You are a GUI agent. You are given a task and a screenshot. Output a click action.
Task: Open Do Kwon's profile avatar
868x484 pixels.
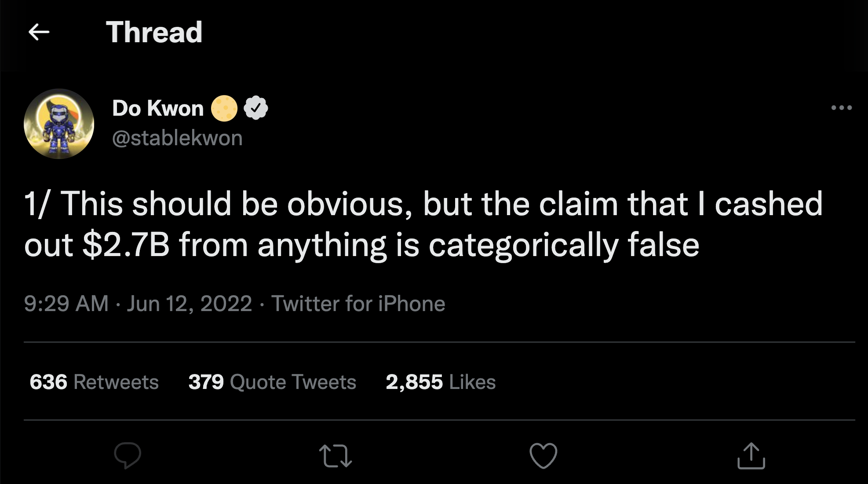tap(59, 124)
